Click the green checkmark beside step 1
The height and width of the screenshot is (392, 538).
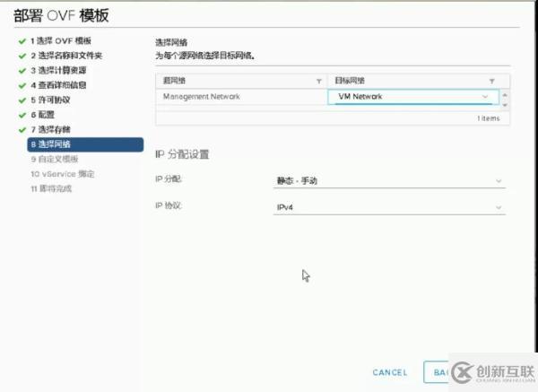coord(22,41)
